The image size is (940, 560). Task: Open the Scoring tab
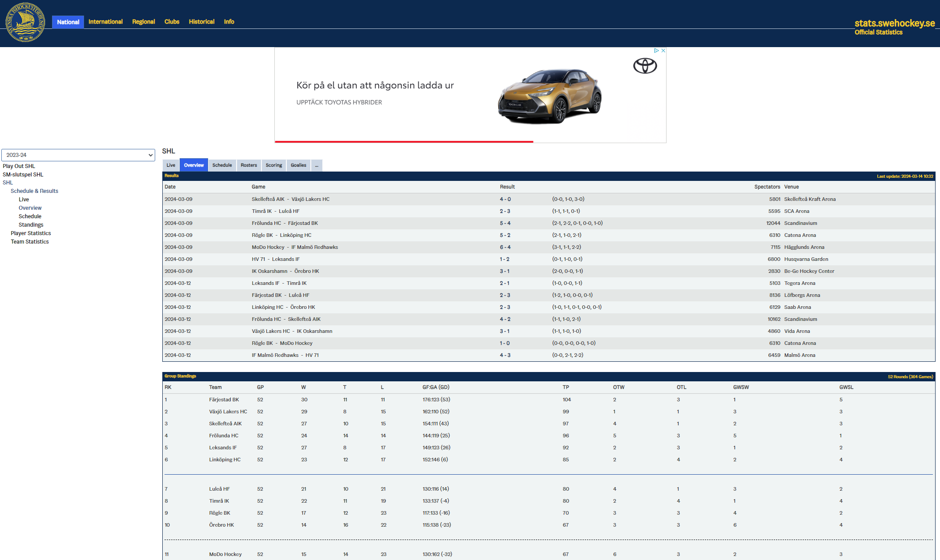click(x=274, y=165)
